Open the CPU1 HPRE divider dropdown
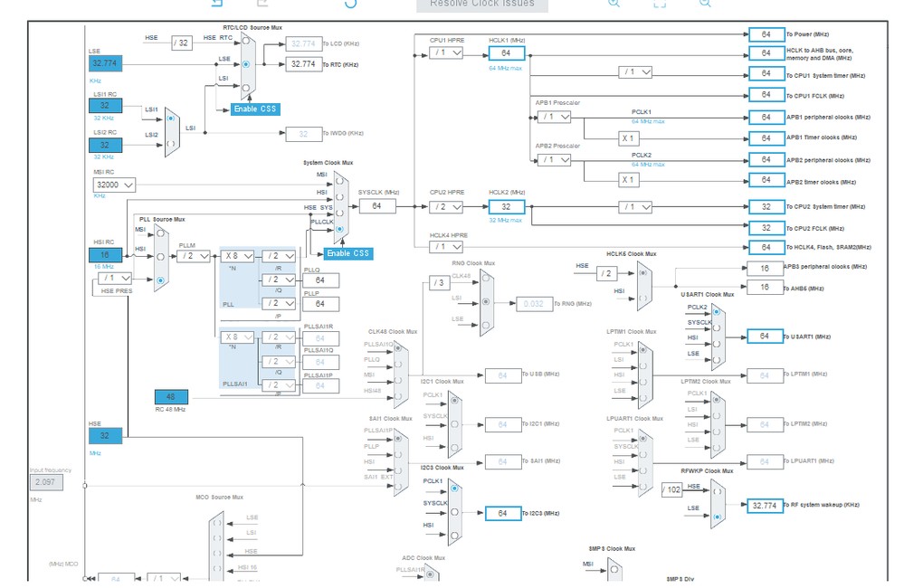 [445, 52]
